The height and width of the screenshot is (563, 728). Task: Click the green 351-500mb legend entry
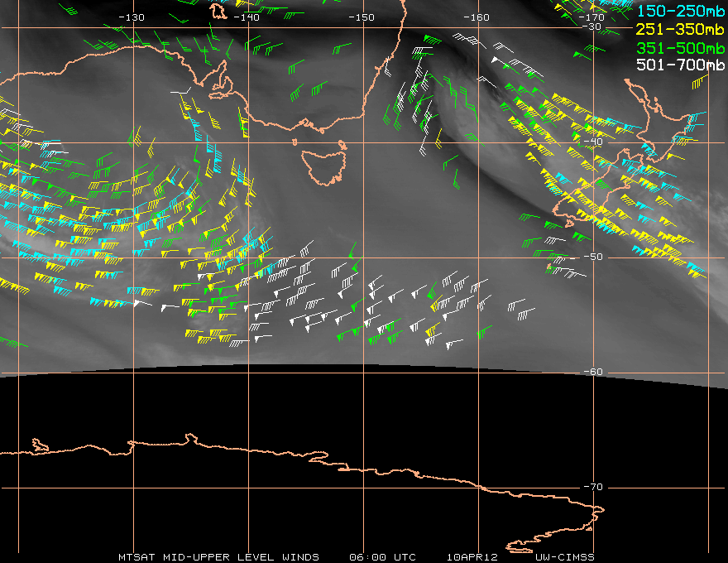(x=682, y=47)
